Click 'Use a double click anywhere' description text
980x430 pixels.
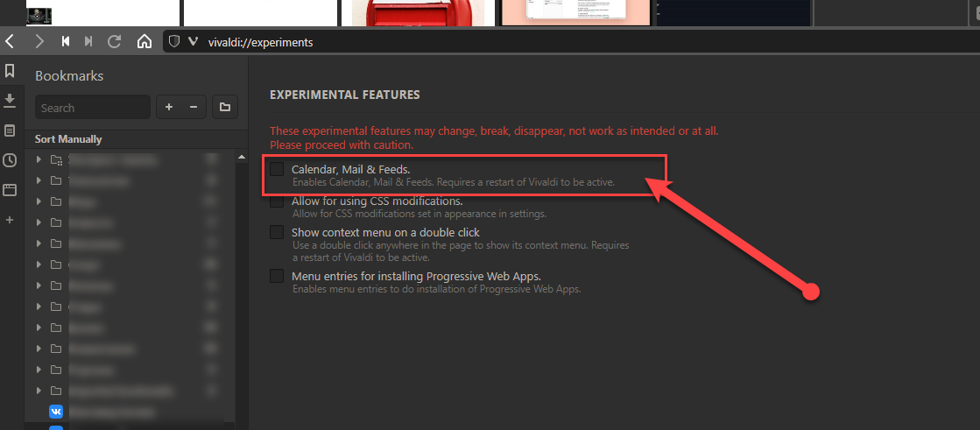461,250
